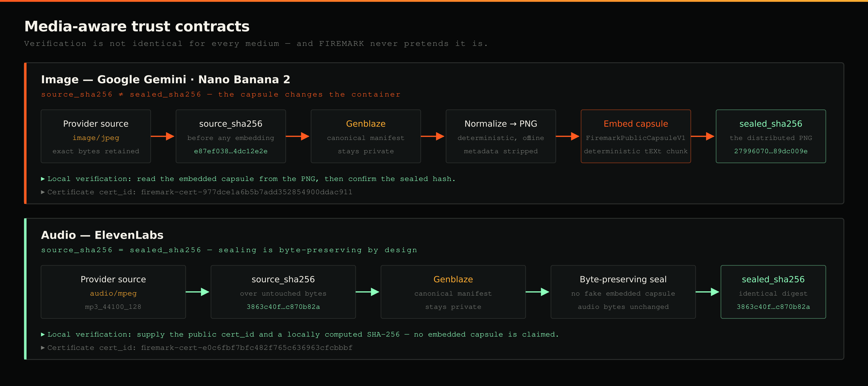Click the 'FiremarkPublicCapsuleV1' label

pyautogui.click(x=636, y=138)
